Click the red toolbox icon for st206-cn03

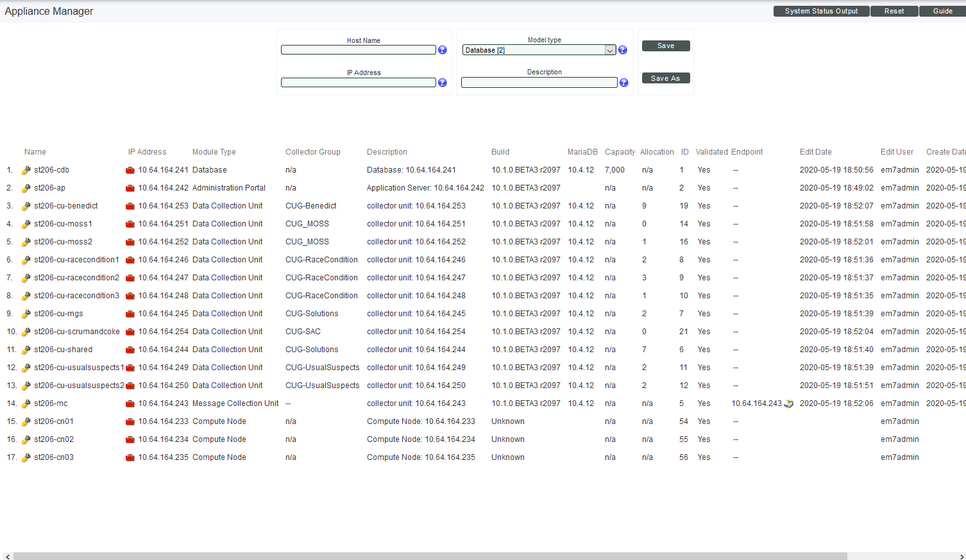[x=130, y=458]
